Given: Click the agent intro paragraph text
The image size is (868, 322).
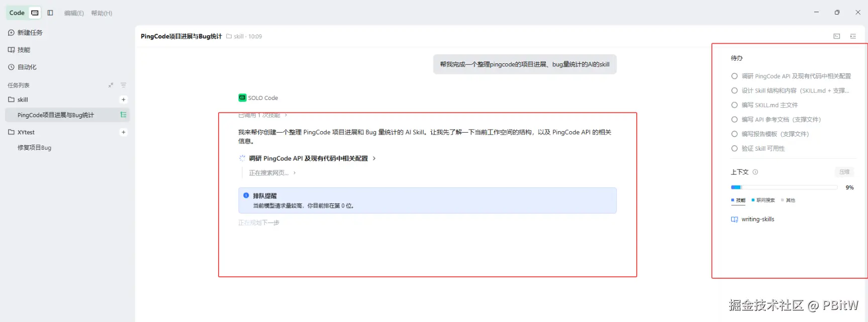Looking at the screenshot, I should click(425, 137).
